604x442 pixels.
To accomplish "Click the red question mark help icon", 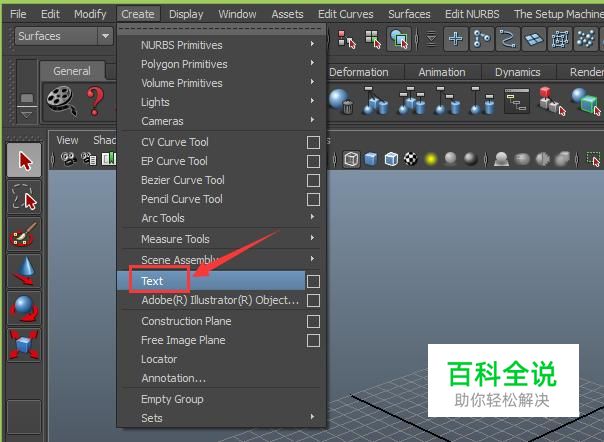I will click(95, 101).
